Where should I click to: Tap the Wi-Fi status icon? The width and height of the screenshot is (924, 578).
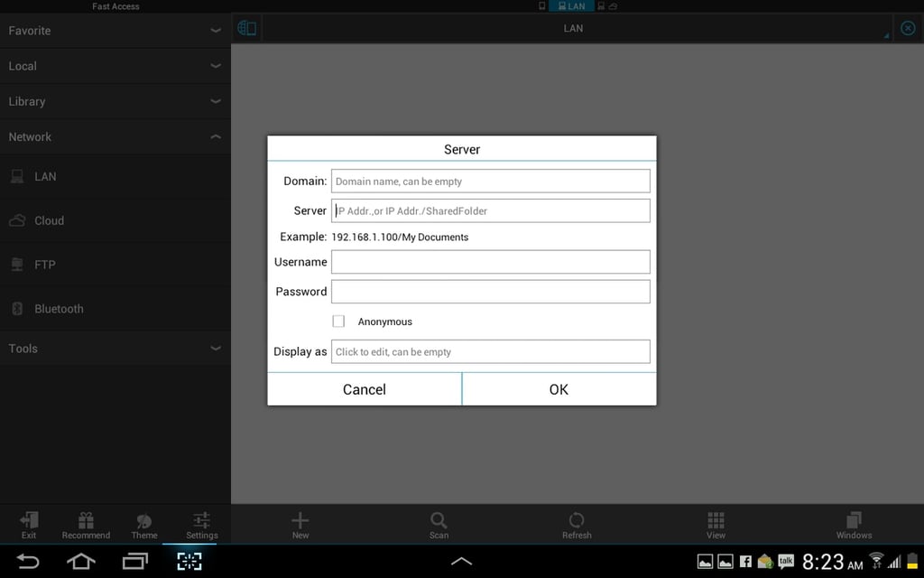pyautogui.click(x=876, y=560)
